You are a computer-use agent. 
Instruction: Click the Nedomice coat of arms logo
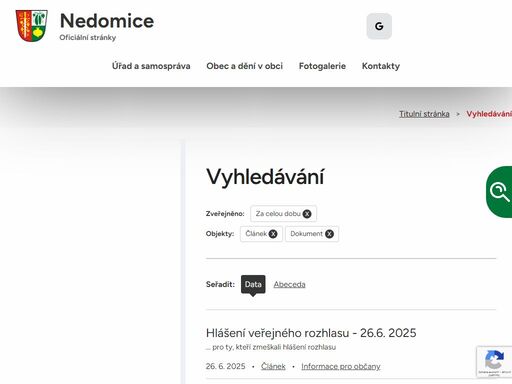click(x=32, y=26)
